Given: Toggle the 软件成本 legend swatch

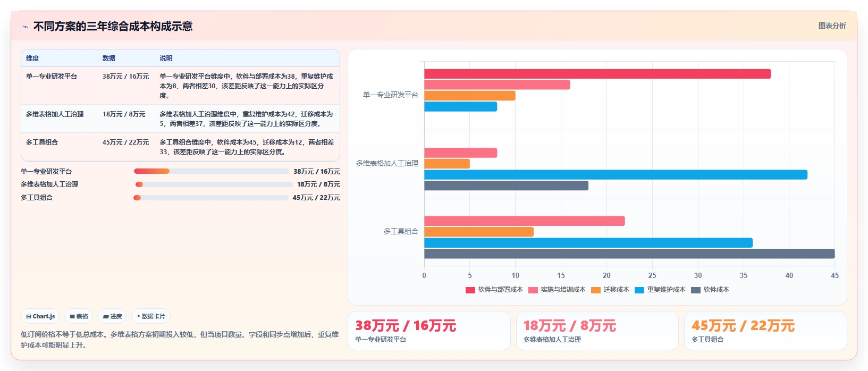Looking at the screenshot, I should tap(695, 290).
